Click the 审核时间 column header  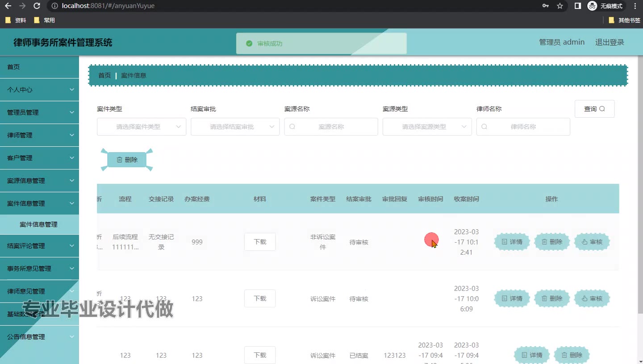430,199
